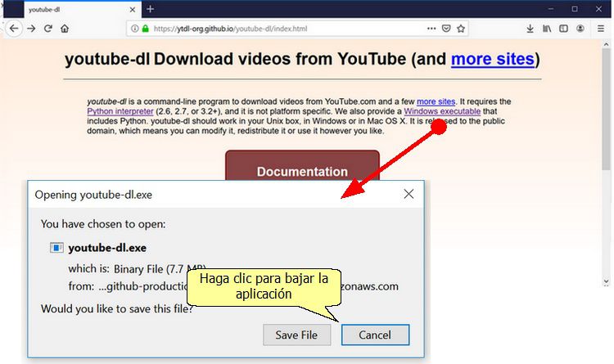Open 'more sites' link in paragraph
This screenshot has width=614, height=364.
[x=436, y=101]
